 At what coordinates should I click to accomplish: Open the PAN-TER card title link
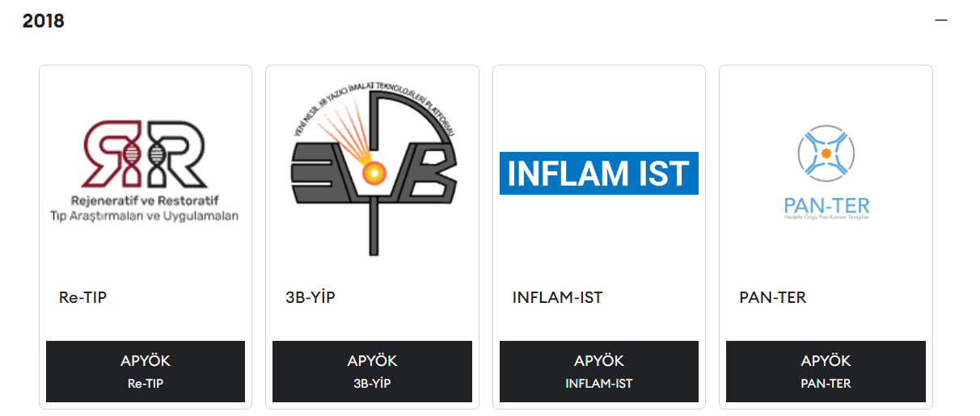tap(772, 297)
